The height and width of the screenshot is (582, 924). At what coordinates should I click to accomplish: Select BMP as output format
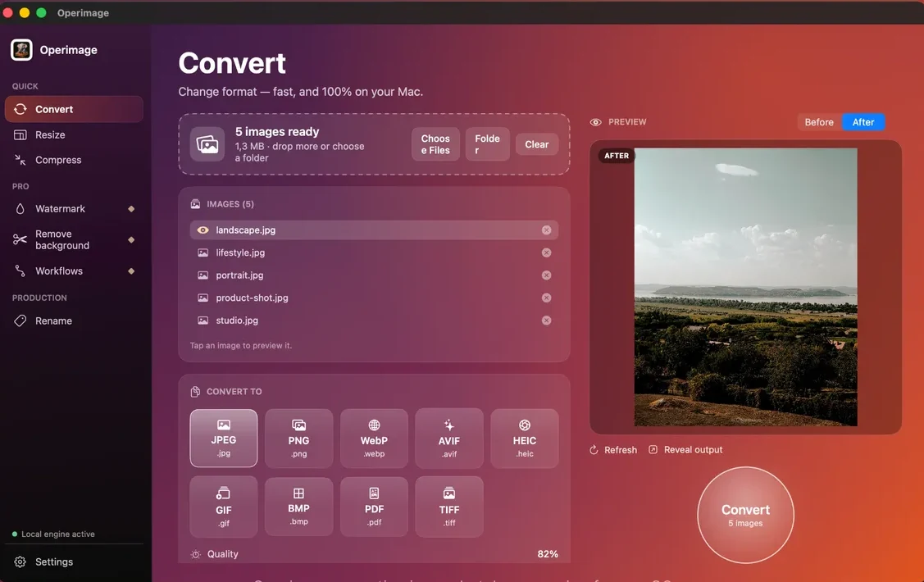(298, 507)
